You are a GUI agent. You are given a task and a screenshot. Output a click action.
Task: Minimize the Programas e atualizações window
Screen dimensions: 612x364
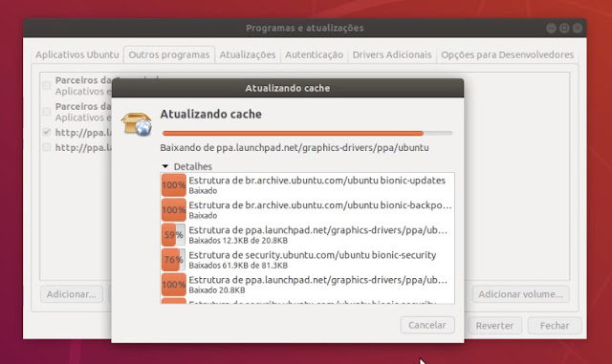(551, 28)
